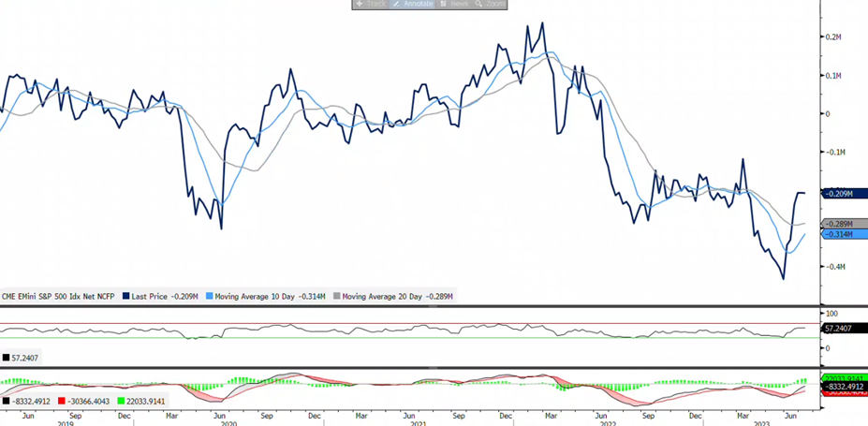Click the 57.2407 black axis tag
This screenshot has width=868, height=426.
coord(844,329)
